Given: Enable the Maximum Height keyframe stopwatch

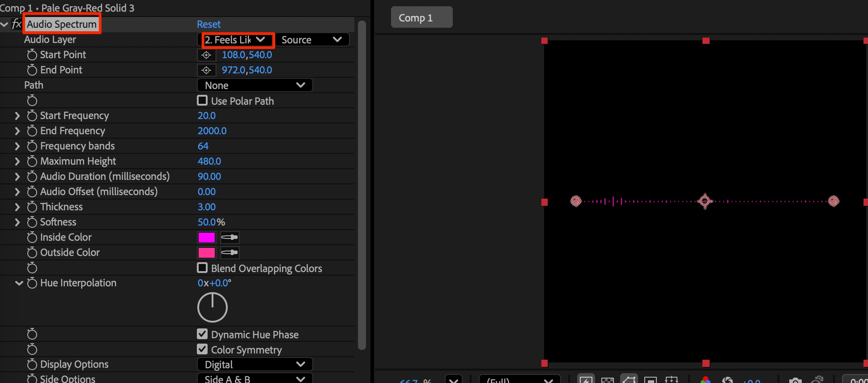Looking at the screenshot, I should [x=32, y=162].
